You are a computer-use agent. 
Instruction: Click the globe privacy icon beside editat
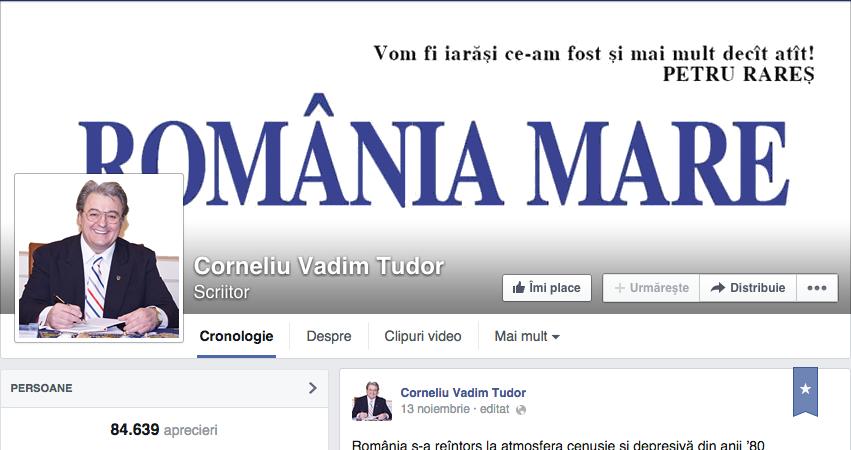click(520, 410)
